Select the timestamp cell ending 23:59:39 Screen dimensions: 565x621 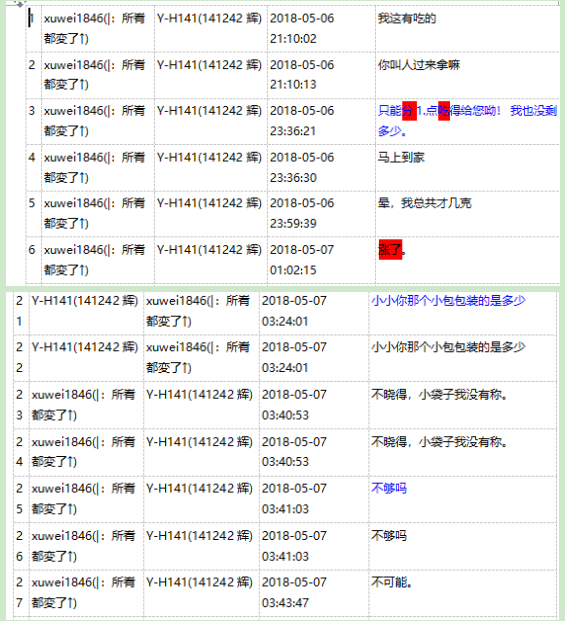(x=321, y=213)
